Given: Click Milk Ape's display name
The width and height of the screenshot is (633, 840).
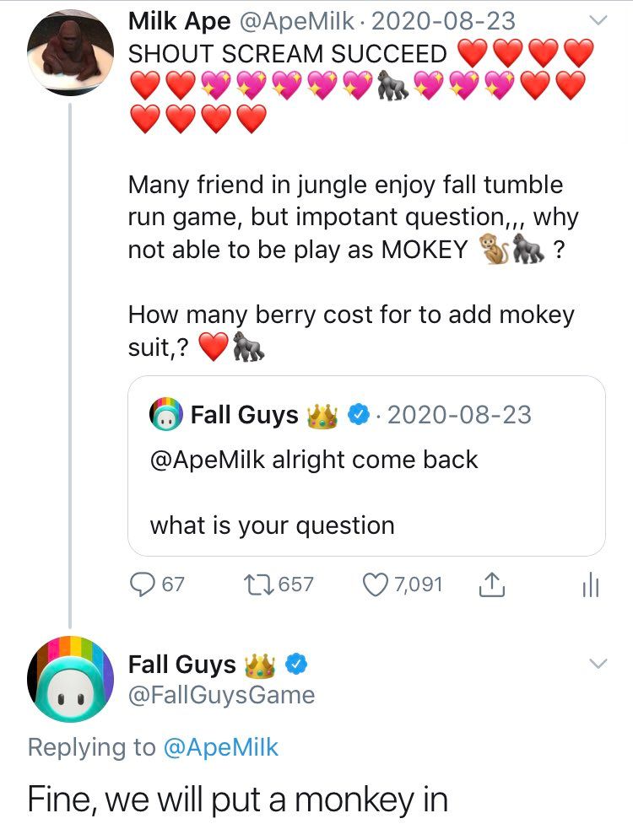Looking at the screenshot, I should 177,20.
